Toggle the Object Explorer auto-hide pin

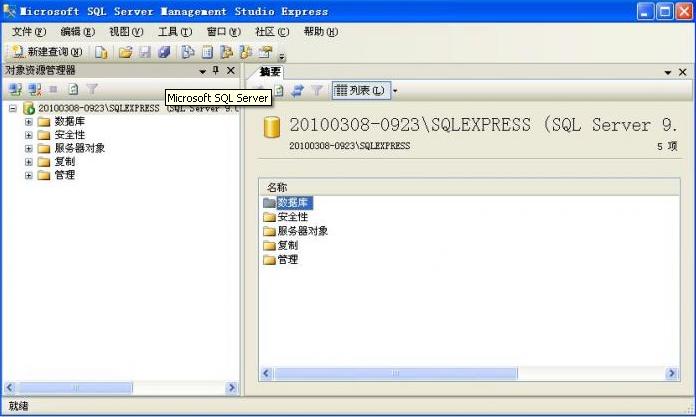coord(216,70)
